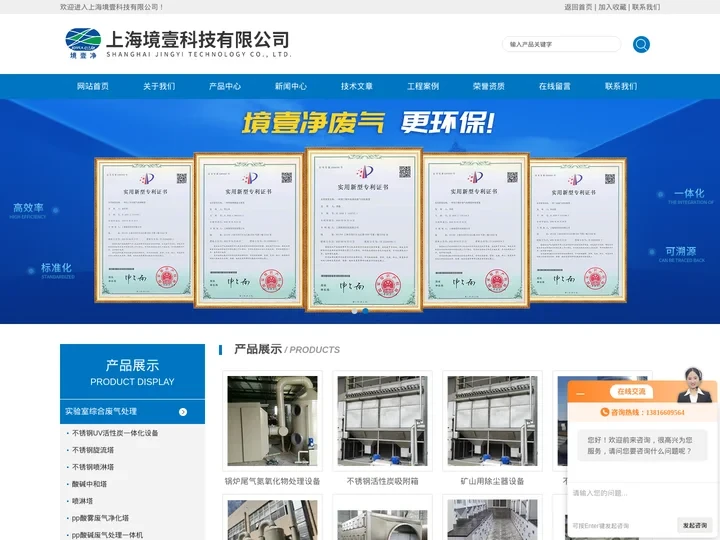Click the second-row lab benches product thumbnail
720x540 pixels.
point(492,519)
